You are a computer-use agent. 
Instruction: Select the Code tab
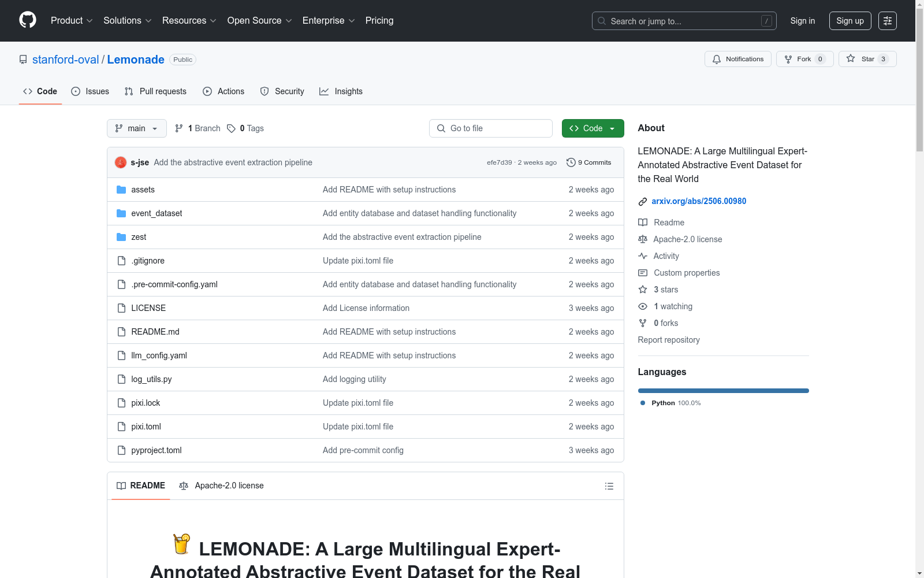point(40,91)
